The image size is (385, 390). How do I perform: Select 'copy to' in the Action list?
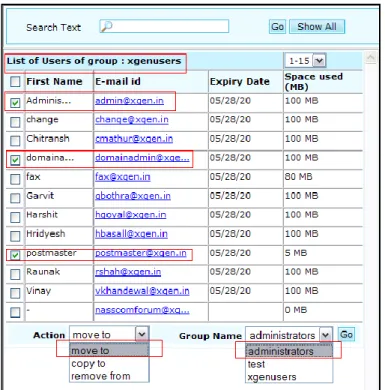tap(109, 363)
